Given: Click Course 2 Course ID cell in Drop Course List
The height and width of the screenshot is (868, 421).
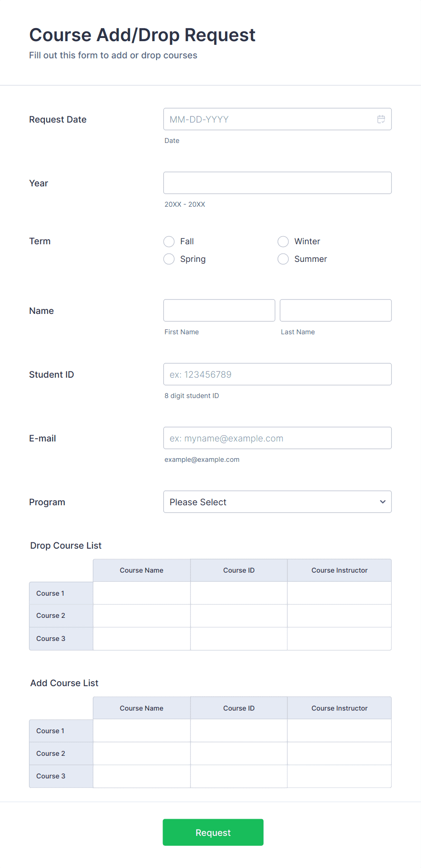Looking at the screenshot, I should pos(239,616).
